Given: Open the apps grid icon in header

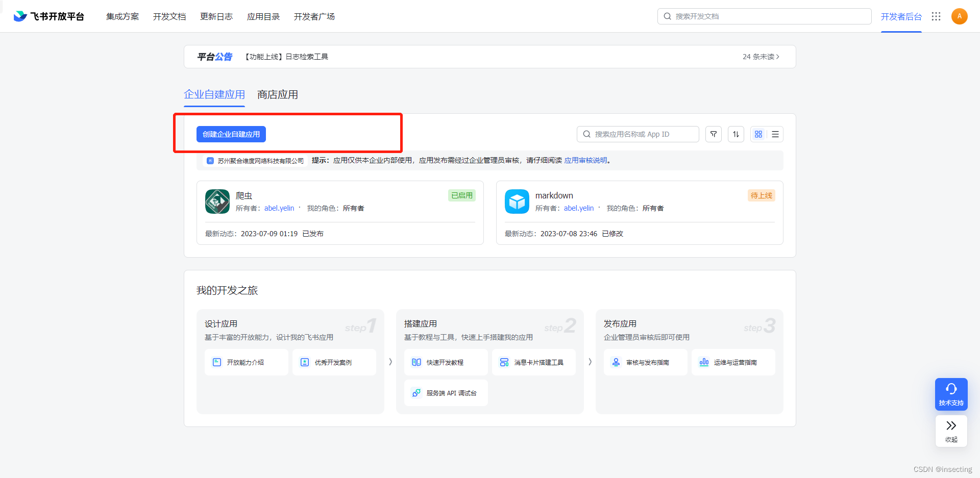Looking at the screenshot, I should [x=936, y=16].
